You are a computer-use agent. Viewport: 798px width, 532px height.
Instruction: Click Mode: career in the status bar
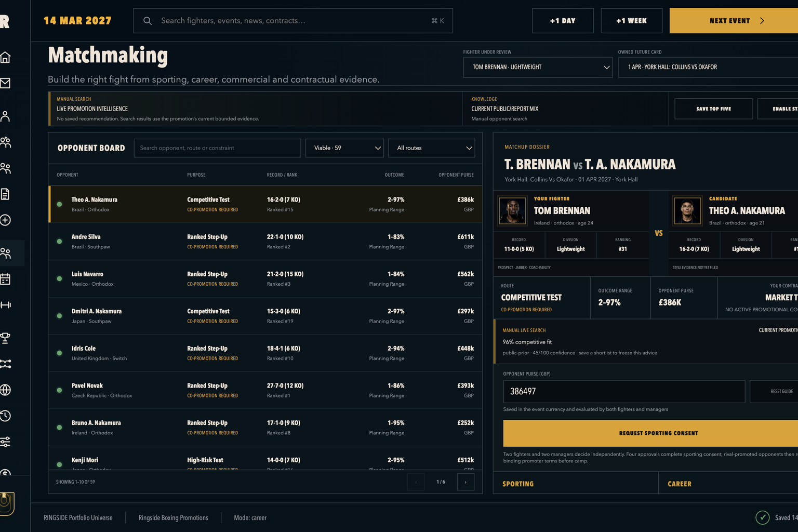[x=250, y=518]
